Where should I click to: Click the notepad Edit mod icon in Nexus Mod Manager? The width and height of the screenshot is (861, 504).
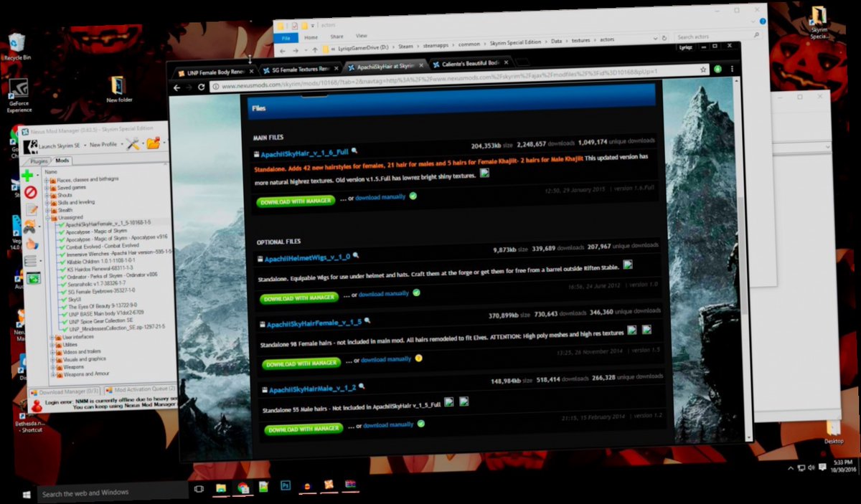tap(32, 209)
